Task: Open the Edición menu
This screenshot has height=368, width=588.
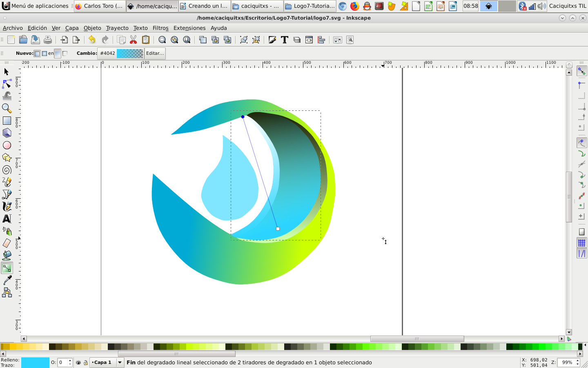Action: pos(37,28)
